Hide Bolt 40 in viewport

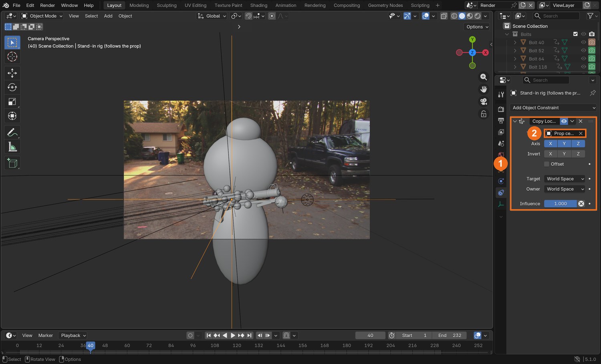point(583,42)
